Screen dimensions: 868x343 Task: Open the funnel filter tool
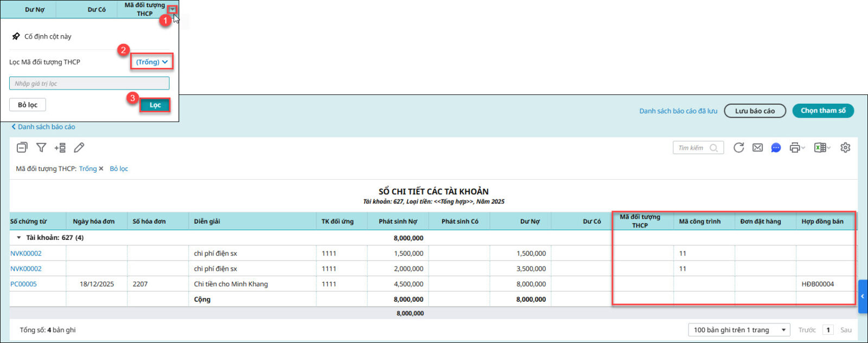point(41,148)
